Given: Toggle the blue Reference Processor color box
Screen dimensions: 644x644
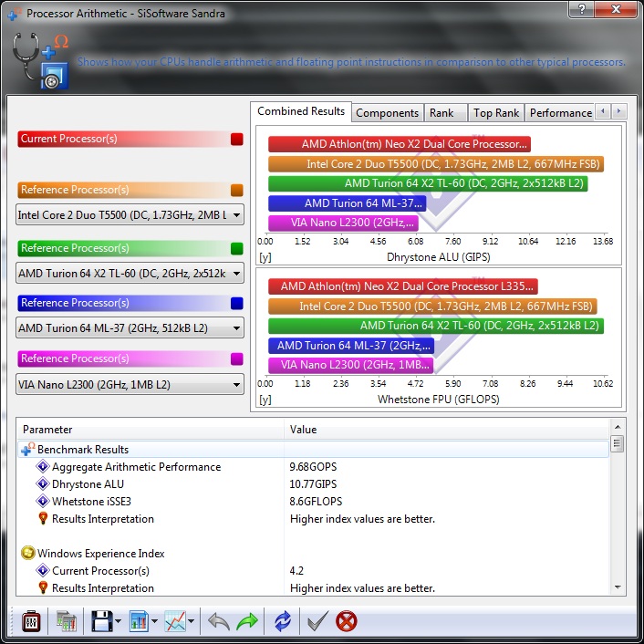Looking at the screenshot, I should point(237,303).
